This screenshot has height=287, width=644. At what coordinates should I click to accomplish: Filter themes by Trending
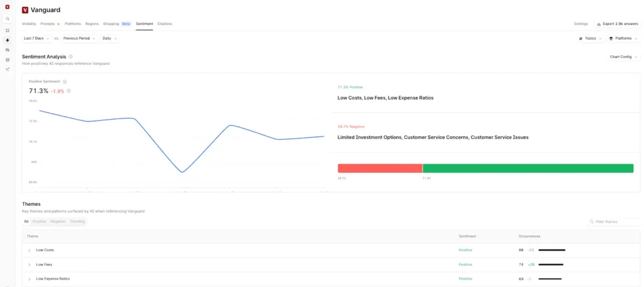point(77,221)
